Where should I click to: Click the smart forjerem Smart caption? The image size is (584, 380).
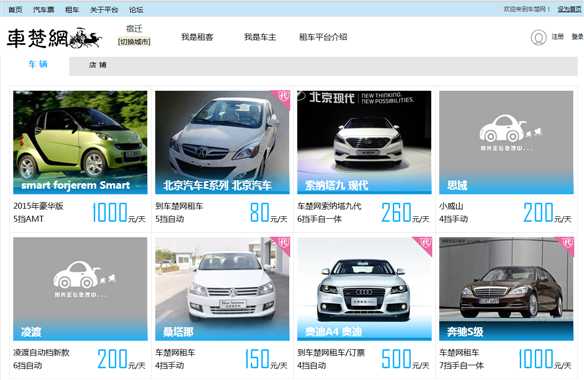(76, 185)
